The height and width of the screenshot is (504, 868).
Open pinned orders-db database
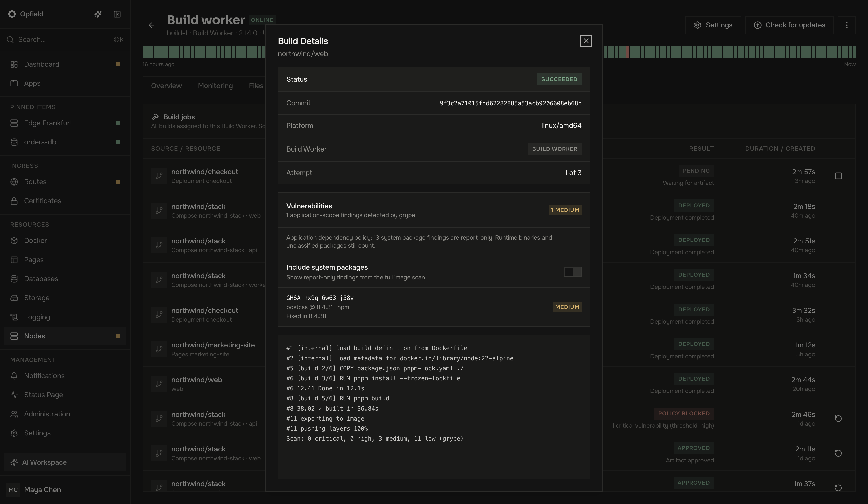(x=65, y=142)
